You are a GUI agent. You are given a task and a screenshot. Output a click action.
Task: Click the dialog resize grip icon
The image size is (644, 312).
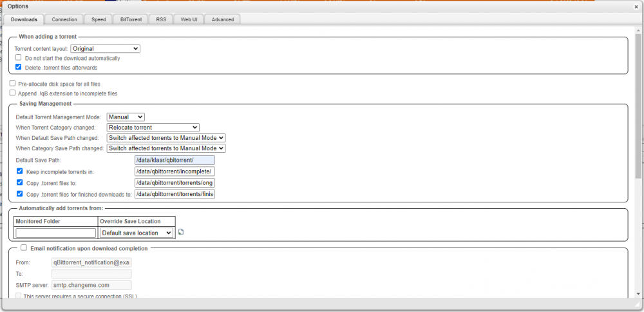(638, 304)
